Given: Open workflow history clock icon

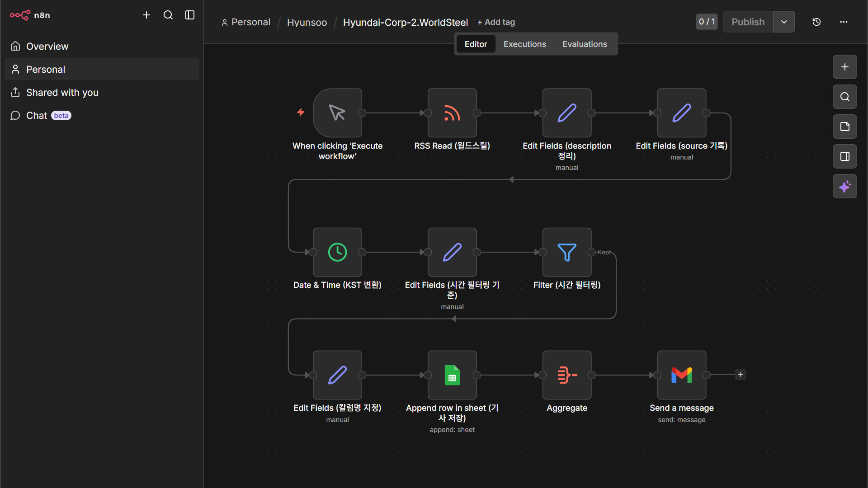Looking at the screenshot, I should pyautogui.click(x=816, y=22).
